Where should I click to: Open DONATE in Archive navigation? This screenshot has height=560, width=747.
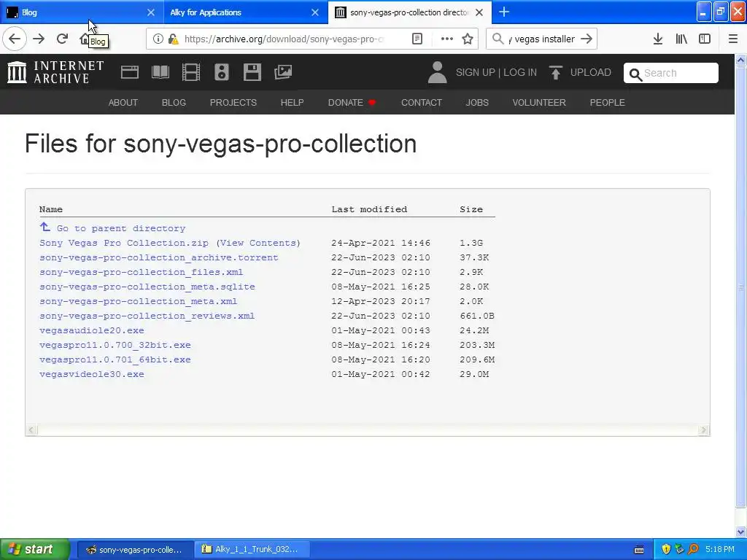point(352,102)
